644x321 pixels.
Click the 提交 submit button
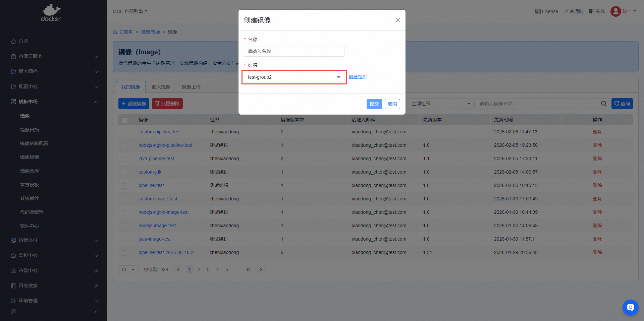374,104
